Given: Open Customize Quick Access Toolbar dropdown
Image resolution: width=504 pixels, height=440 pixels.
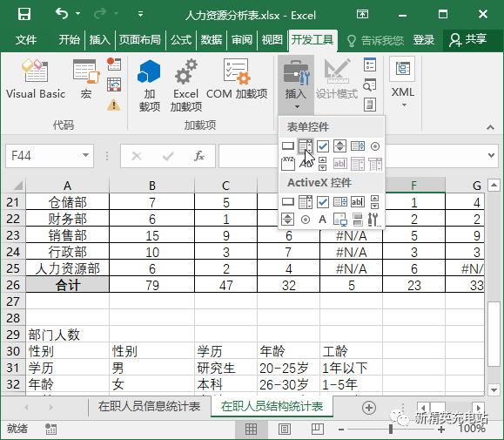Looking at the screenshot, I should tap(140, 14).
